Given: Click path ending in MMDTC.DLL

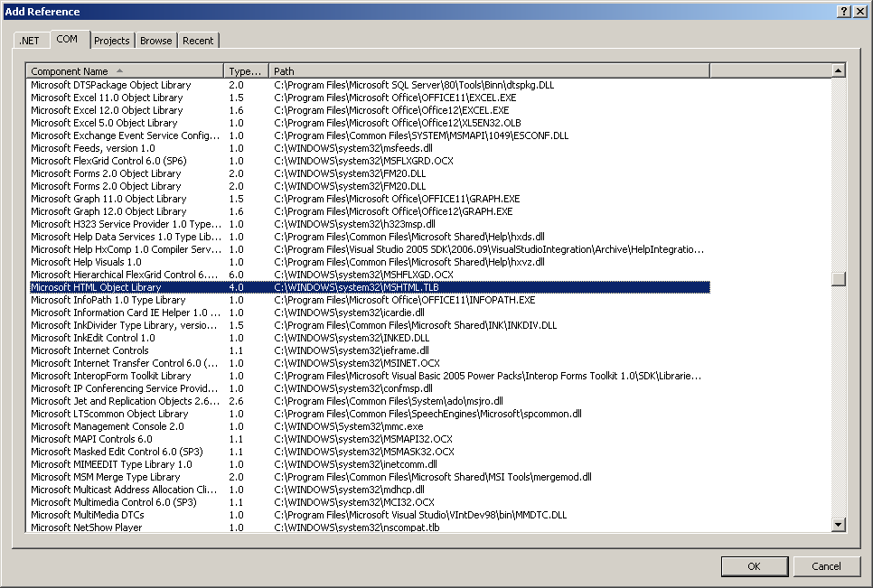Looking at the screenshot, I should 420,515.
